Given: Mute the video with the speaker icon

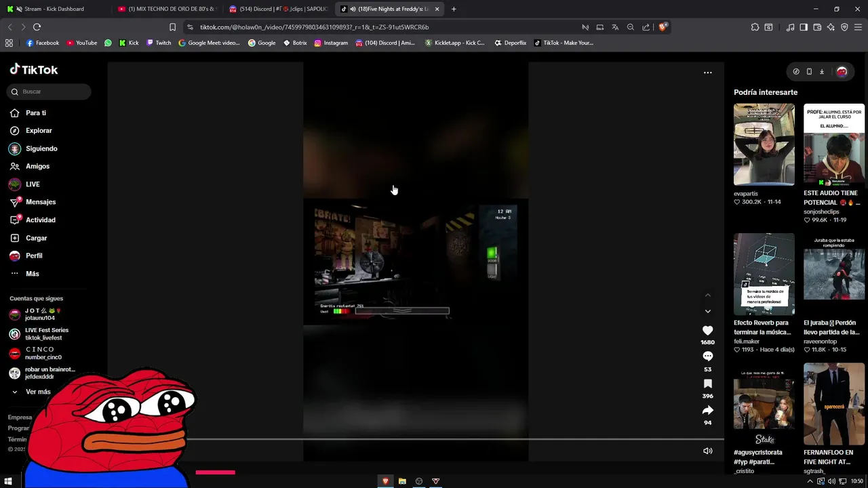Looking at the screenshot, I should (707, 451).
